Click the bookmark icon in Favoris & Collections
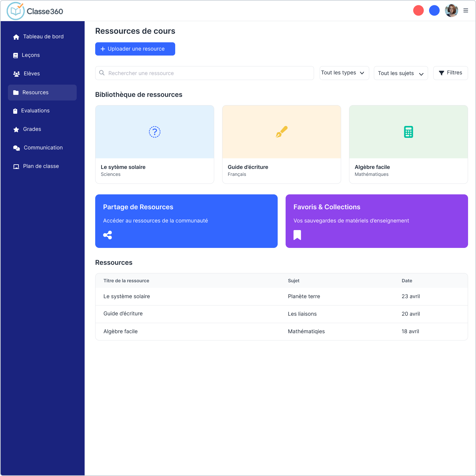 tap(297, 235)
